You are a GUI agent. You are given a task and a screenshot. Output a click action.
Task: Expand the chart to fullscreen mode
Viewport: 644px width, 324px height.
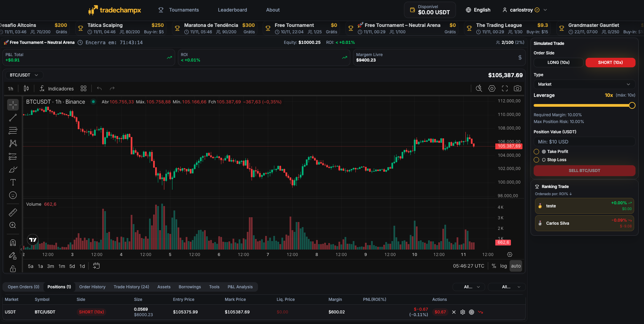pos(505,88)
